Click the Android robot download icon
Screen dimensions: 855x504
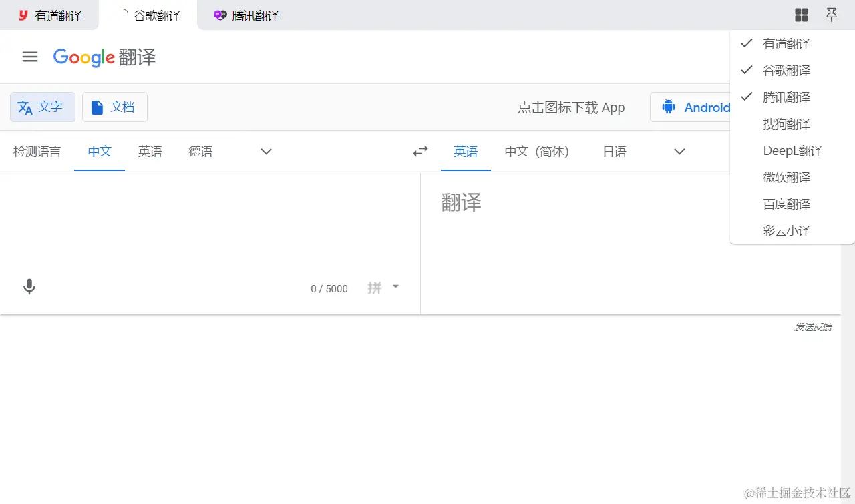pos(668,107)
